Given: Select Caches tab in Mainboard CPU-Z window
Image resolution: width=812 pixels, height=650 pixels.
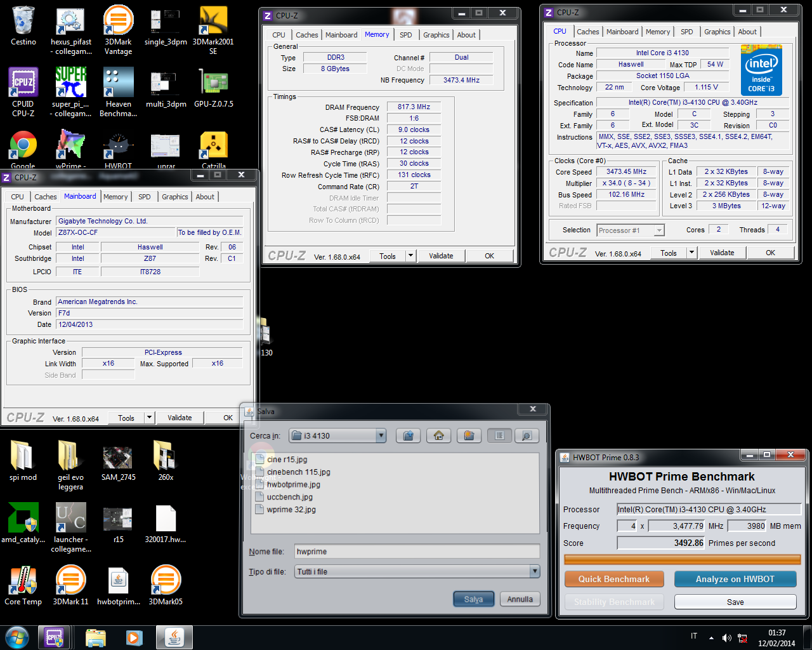Looking at the screenshot, I should coord(46,197).
